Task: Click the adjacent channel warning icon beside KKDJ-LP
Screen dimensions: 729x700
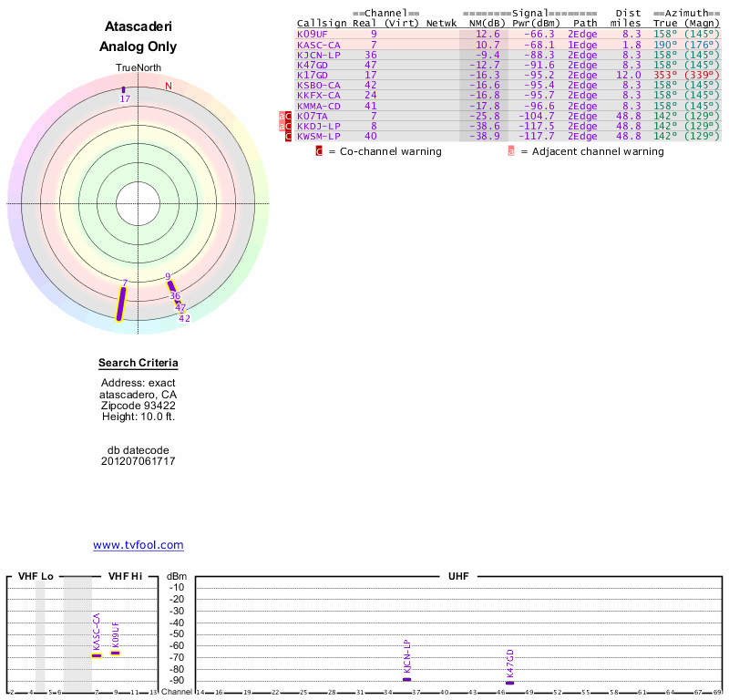Action: click(282, 127)
